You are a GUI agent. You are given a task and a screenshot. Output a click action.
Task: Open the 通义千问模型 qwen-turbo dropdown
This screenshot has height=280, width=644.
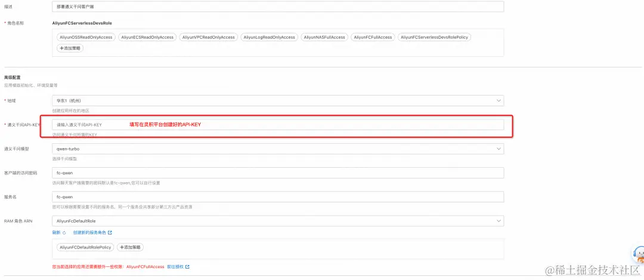(x=278, y=149)
